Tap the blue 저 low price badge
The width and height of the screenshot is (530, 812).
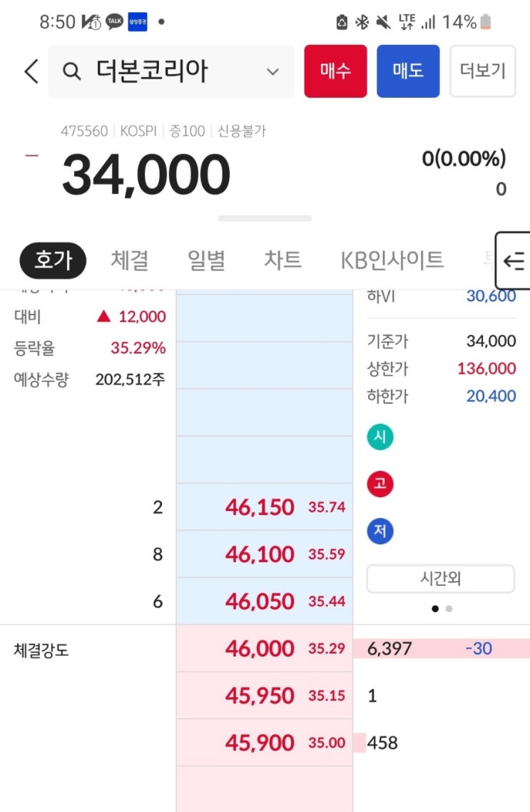tap(380, 532)
